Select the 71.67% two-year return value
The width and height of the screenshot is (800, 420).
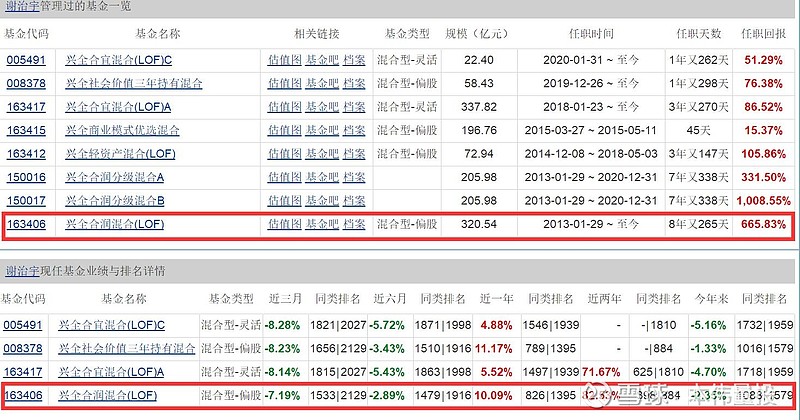tap(601, 372)
